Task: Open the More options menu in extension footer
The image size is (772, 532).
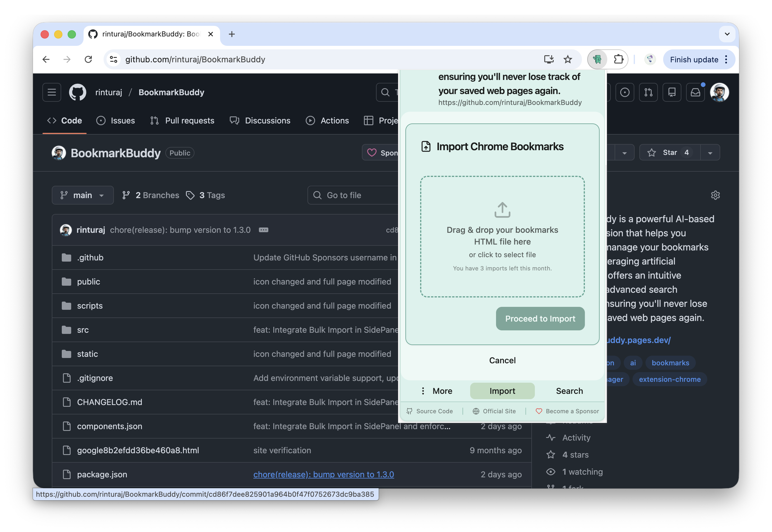Action: click(436, 391)
